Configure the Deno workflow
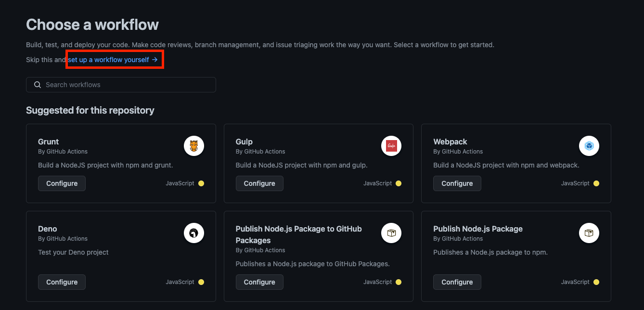 point(62,282)
